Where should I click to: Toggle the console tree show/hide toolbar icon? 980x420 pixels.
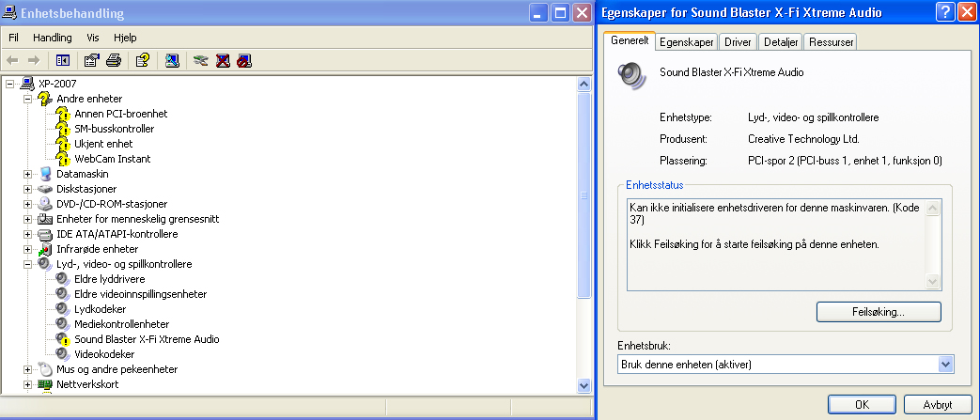pyautogui.click(x=63, y=61)
